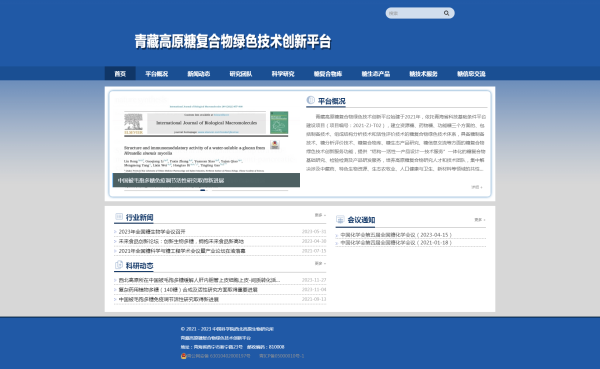Open 科学研究 navigation item

tap(283, 73)
